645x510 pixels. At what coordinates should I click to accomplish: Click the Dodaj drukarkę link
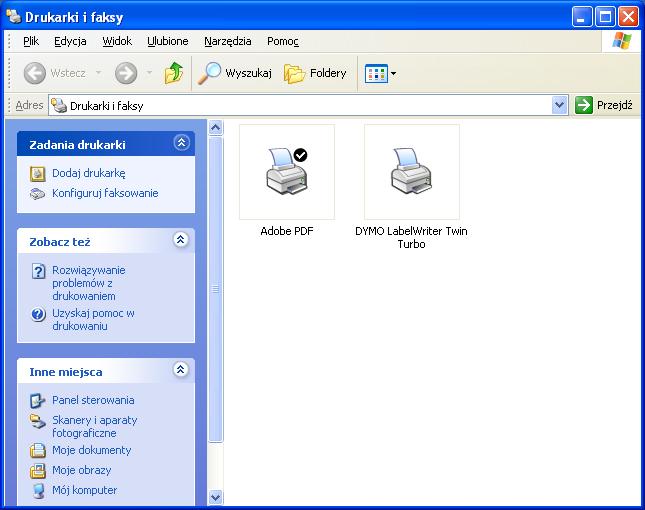point(88,173)
